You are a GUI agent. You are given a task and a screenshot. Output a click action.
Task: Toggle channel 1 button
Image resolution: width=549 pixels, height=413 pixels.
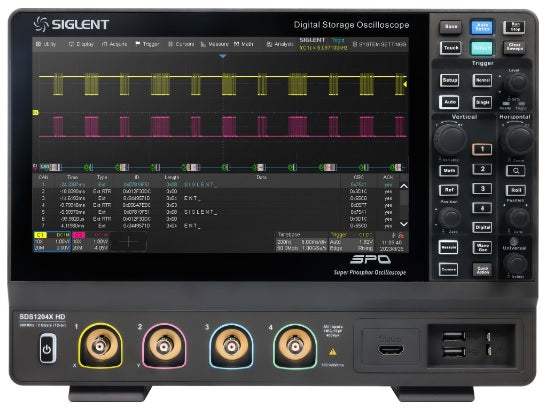(482, 149)
